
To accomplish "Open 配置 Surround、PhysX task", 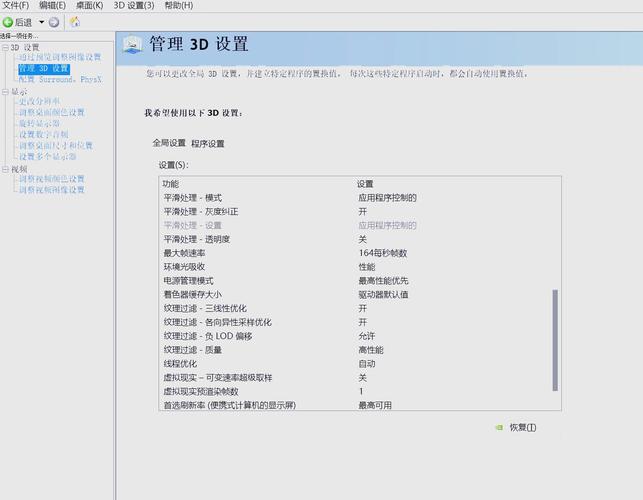I will point(60,80).
